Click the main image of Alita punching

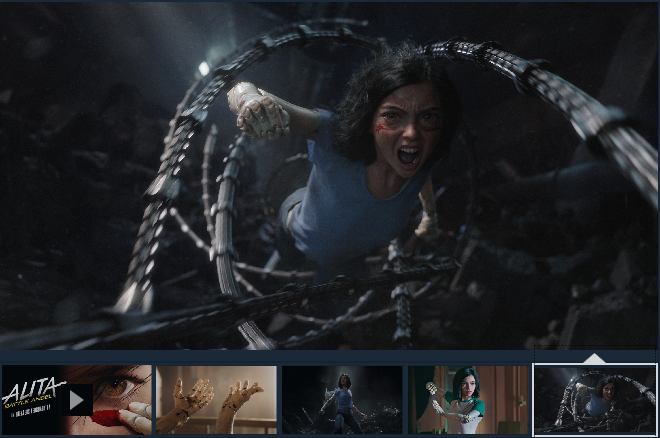click(329, 176)
